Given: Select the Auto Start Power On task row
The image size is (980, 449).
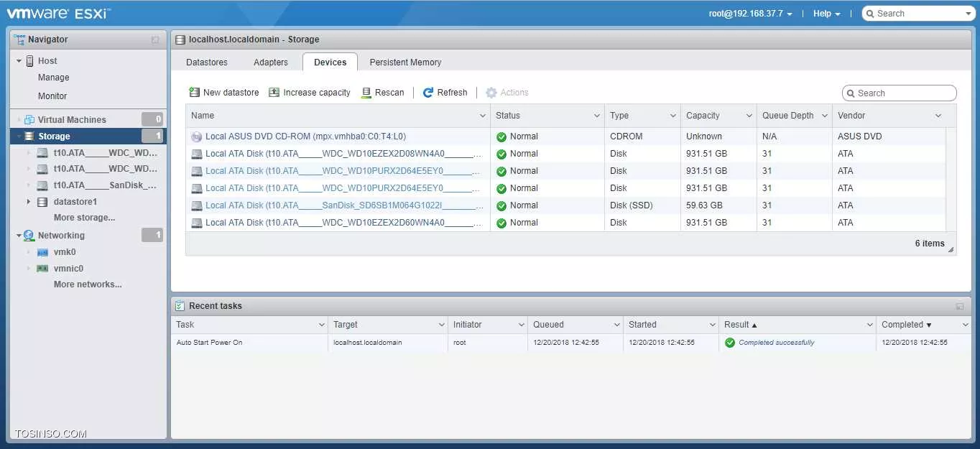Looking at the screenshot, I should [x=572, y=343].
